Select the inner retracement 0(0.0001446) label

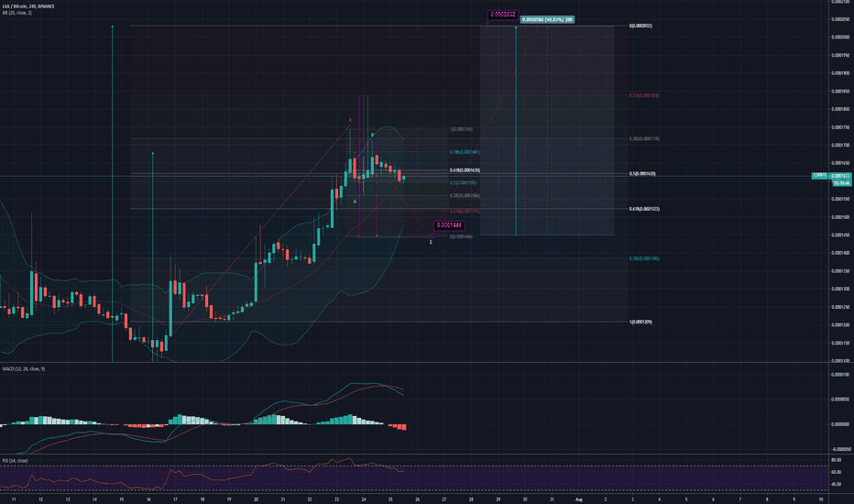click(461, 236)
